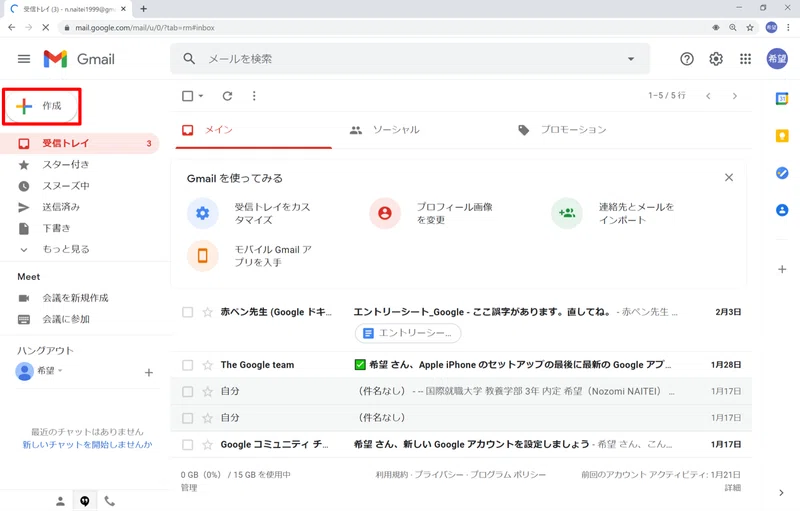Get add-ons plus icon
The width and height of the screenshot is (800, 511).
click(782, 269)
